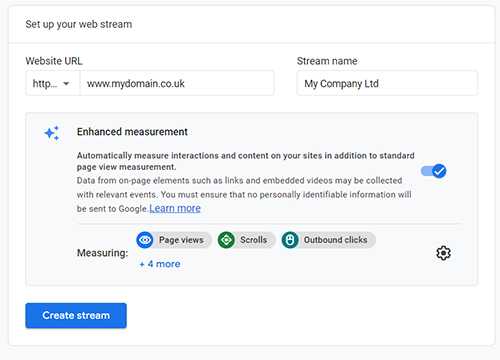Click the protocol dropdown arrow
This screenshot has width=500, height=360.
point(66,84)
